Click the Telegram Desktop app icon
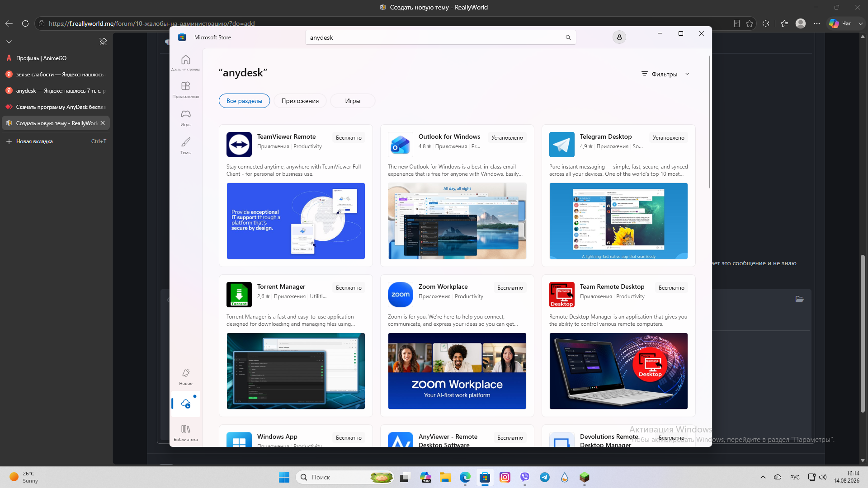The height and width of the screenshot is (488, 868). [562, 145]
